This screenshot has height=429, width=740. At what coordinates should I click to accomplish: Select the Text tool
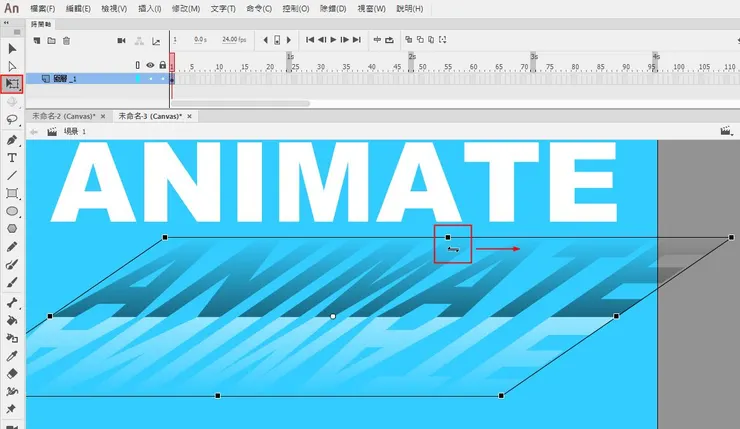click(12, 158)
